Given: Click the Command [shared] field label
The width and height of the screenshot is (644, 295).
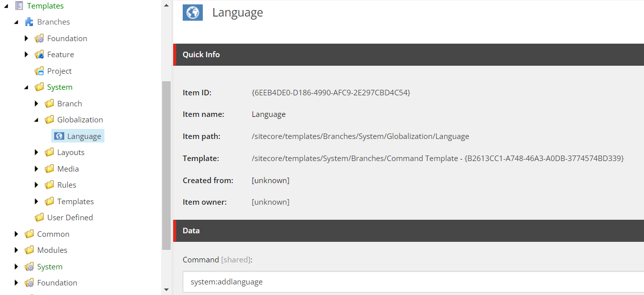Looking at the screenshot, I should point(217,260).
